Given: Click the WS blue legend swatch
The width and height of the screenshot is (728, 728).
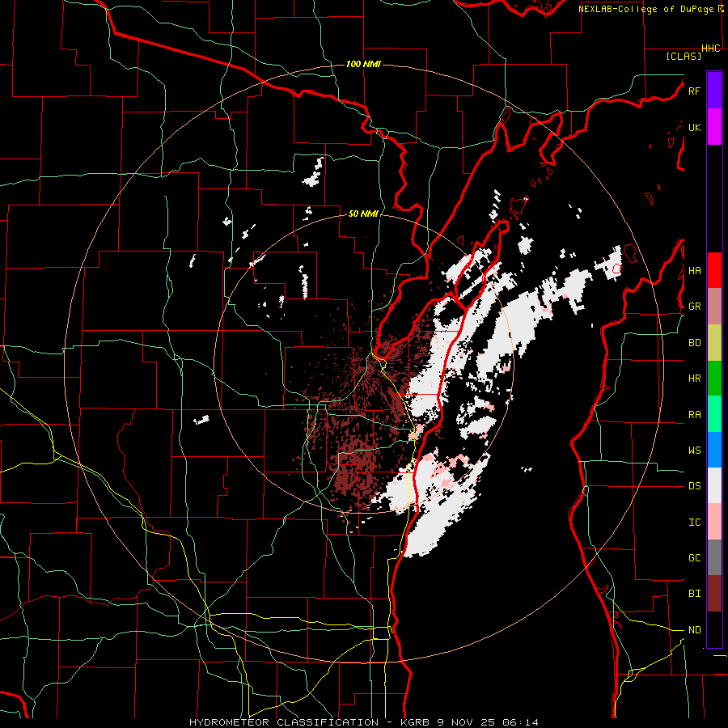Looking at the screenshot, I should 714,450.
